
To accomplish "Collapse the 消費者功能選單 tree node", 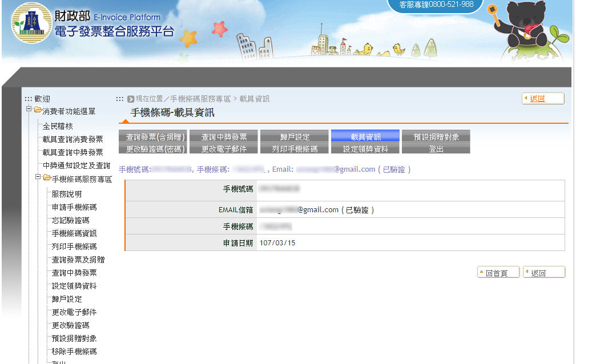I will click(29, 110).
